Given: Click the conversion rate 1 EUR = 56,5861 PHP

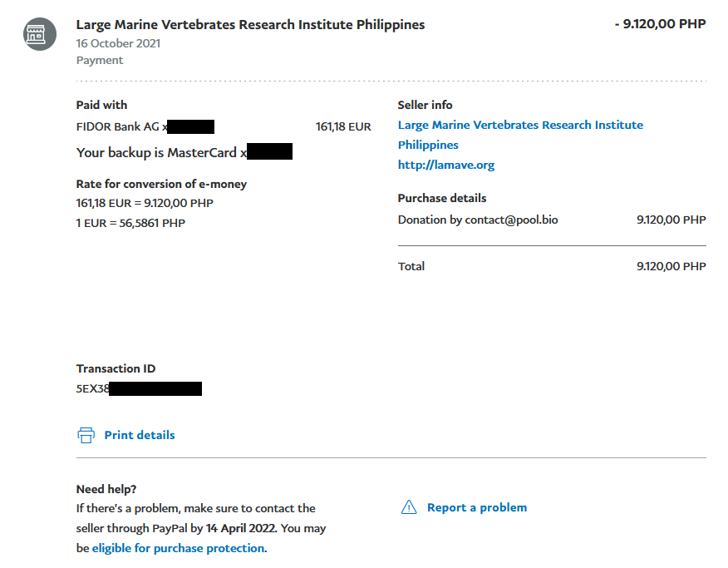Looking at the screenshot, I should pos(130,222).
